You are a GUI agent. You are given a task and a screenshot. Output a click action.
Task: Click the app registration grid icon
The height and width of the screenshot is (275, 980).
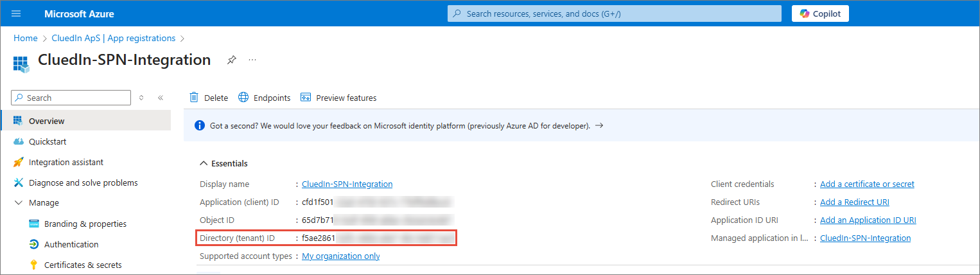click(x=21, y=64)
